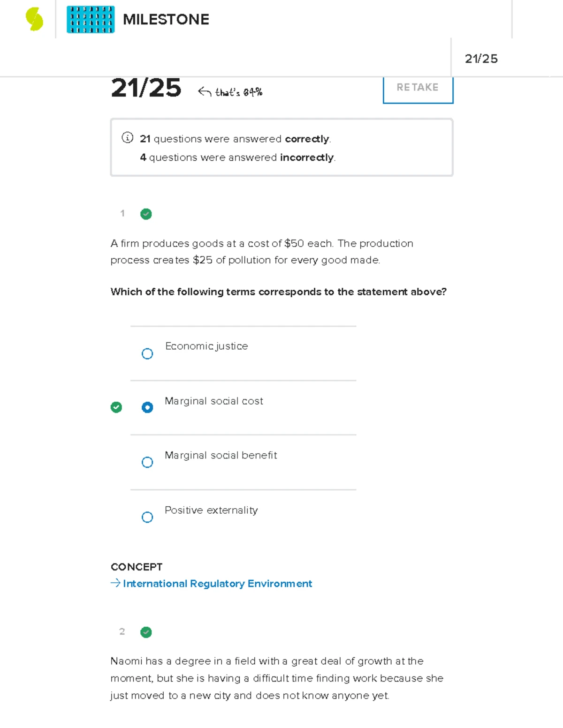Click green checkmark beside question 2
This screenshot has height=728, width=563.
point(146,632)
